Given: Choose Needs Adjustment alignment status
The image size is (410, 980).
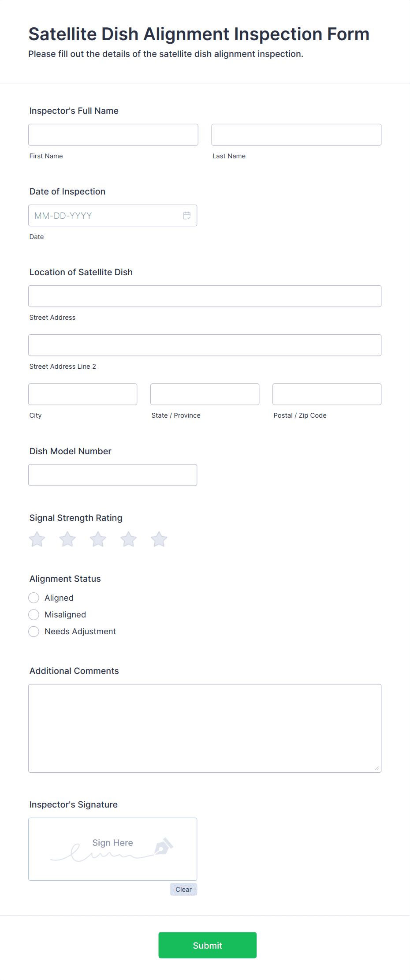Looking at the screenshot, I should point(34,631).
